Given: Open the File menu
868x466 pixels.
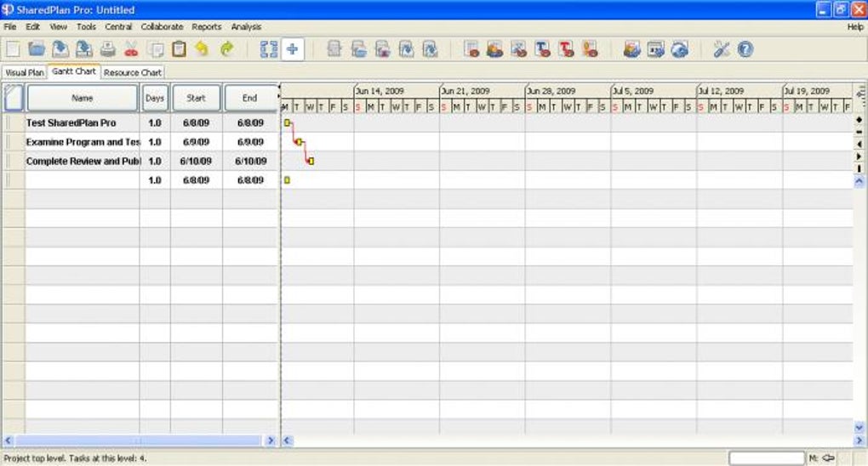Looking at the screenshot, I should [10, 26].
